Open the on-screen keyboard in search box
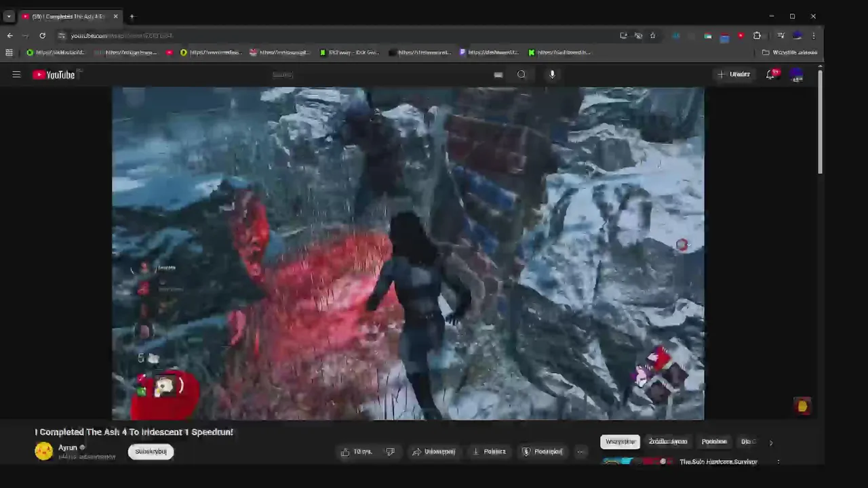 498,75
